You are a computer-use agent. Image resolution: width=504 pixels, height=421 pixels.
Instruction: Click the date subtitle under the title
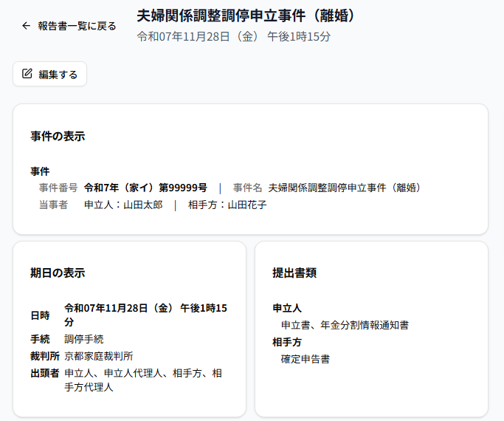(x=233, y=35)
